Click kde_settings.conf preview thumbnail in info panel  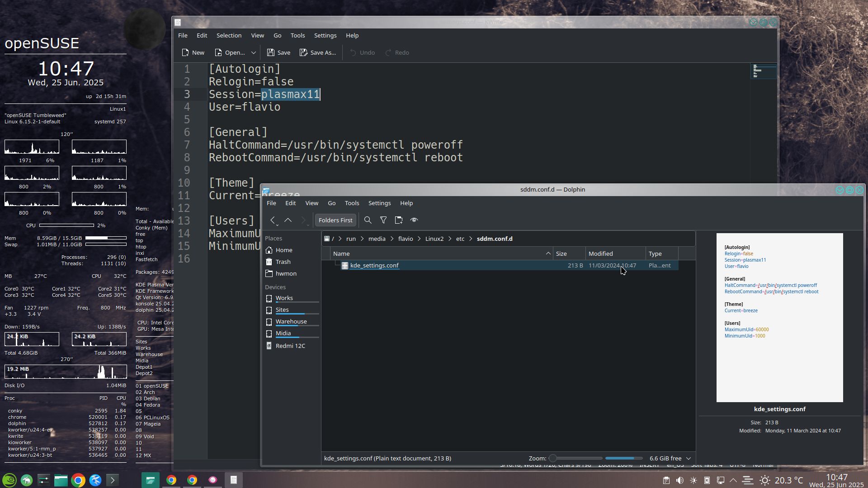779,317
